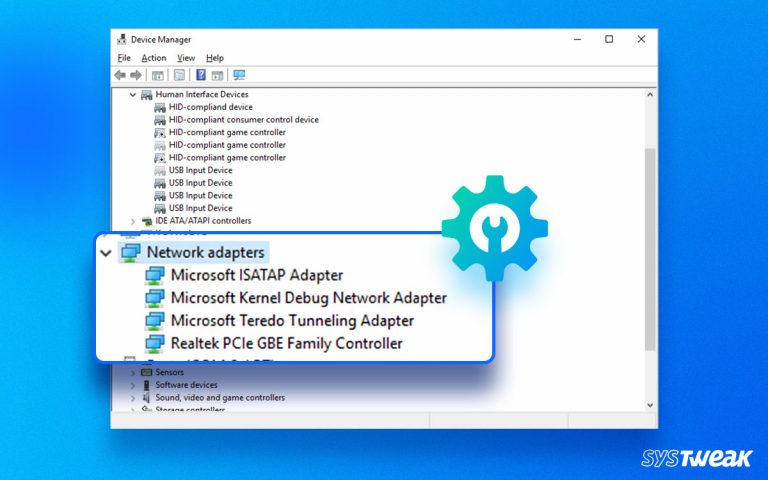Image resolution: width=768 pixels, height=480 pixels.
Task: Select Microsoft Kernel Debug Network Adapter
Action: [x=309, y=298]
